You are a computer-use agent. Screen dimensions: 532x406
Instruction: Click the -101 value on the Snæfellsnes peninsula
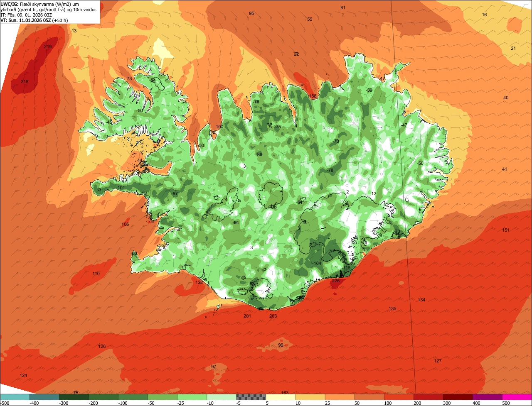tap(121, 188)
